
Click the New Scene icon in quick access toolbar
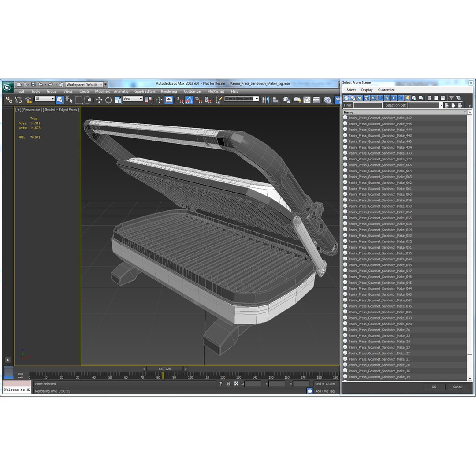click(19, 84)
